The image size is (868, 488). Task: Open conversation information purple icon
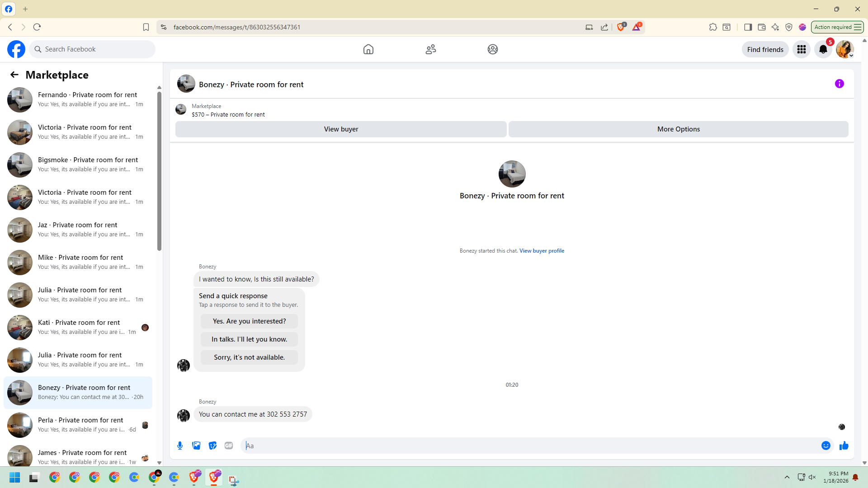tap(839, 84)
